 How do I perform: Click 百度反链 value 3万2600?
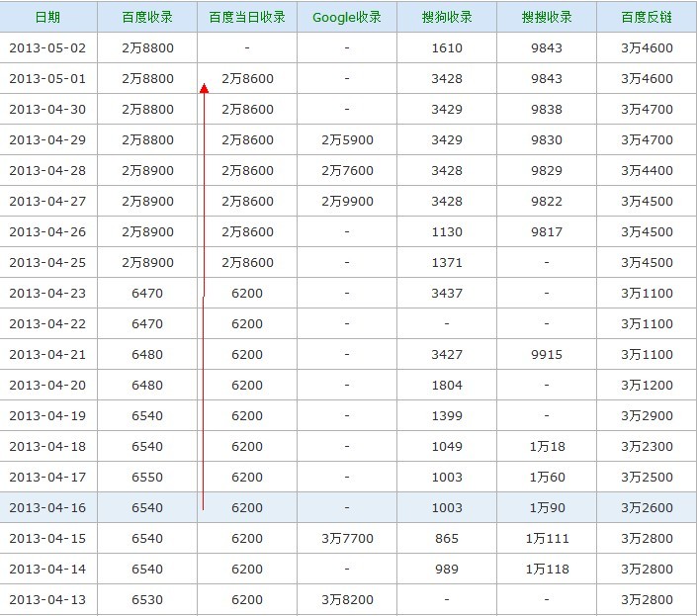(648, 507)
